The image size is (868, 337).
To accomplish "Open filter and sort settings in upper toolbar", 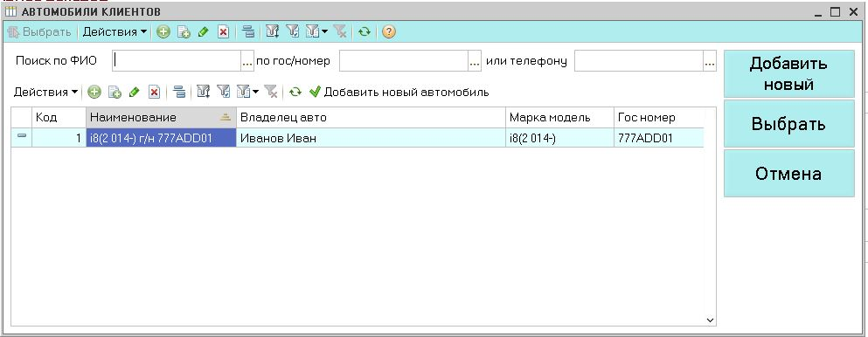I will pos(272,32).
